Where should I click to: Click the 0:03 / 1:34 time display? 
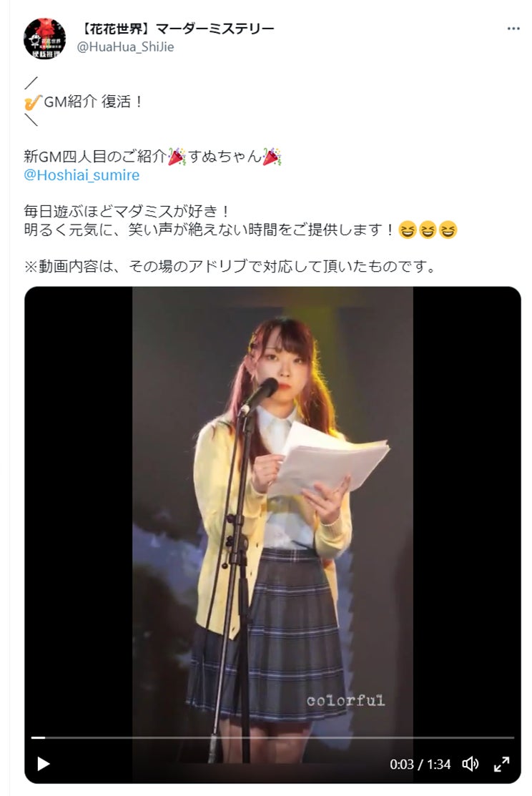click(x=420, y=764)
